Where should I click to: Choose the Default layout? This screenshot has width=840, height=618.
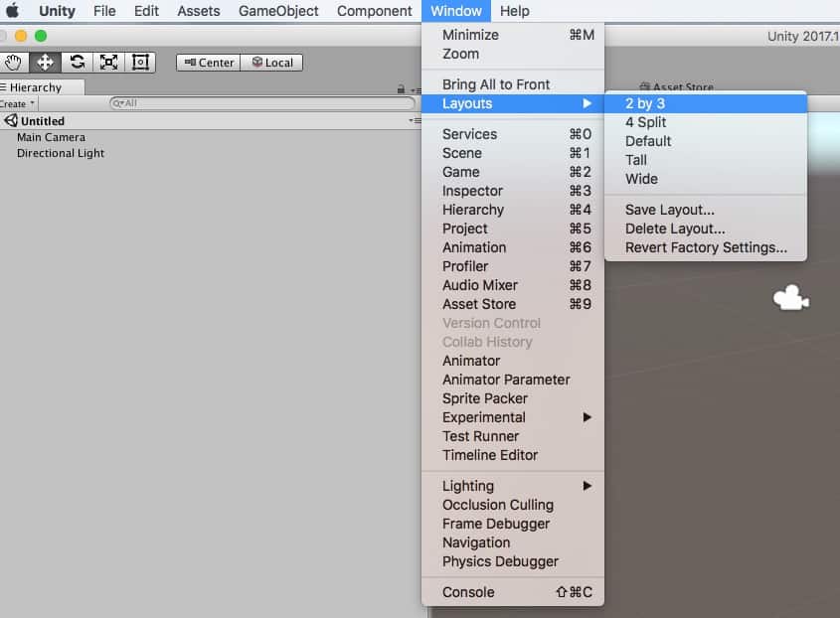click(x=706, y=141)
